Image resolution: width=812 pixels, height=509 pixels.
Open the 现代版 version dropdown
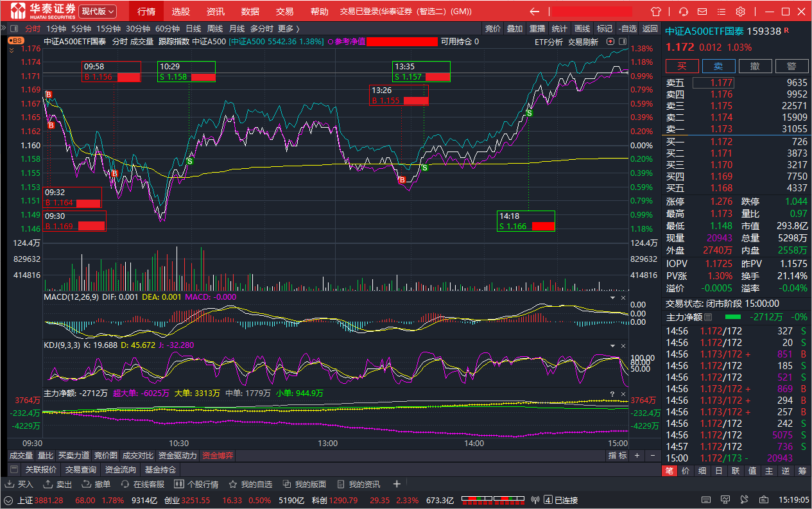pyautogui.click(x=98, y=12)
